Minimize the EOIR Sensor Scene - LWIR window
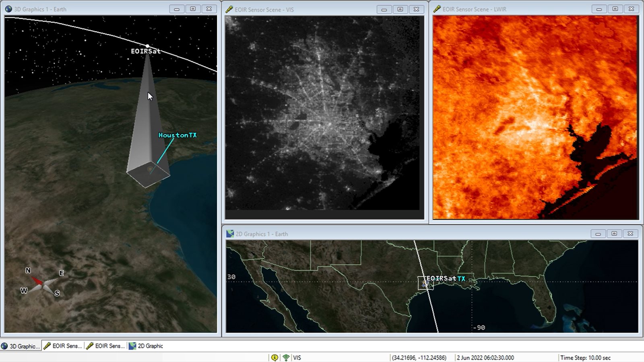The height and width of the screenshot is (362, 644). (599, 9)
